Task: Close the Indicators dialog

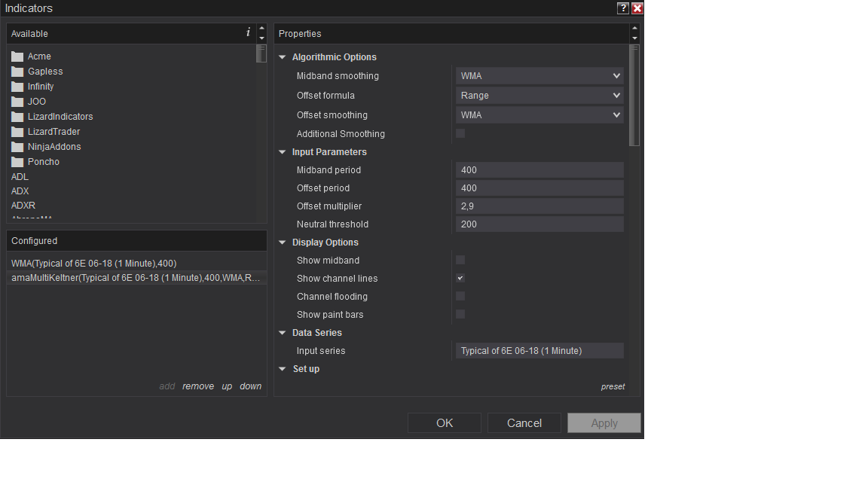Action: coord(637,8)
